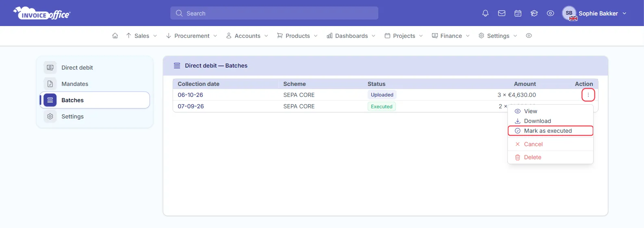This screenshot has height=228, width=644.
Task: Open the graduation cap academy icon
Action: [534, 13]
